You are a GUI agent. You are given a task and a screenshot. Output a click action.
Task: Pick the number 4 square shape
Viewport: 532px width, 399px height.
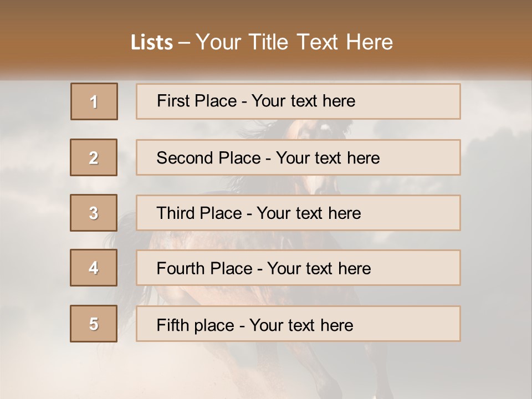pos(94,268)
